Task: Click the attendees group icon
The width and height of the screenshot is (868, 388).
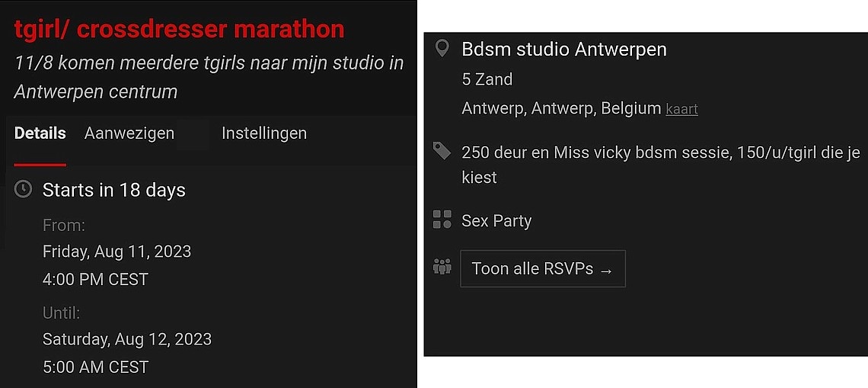Action: [442, 268]
